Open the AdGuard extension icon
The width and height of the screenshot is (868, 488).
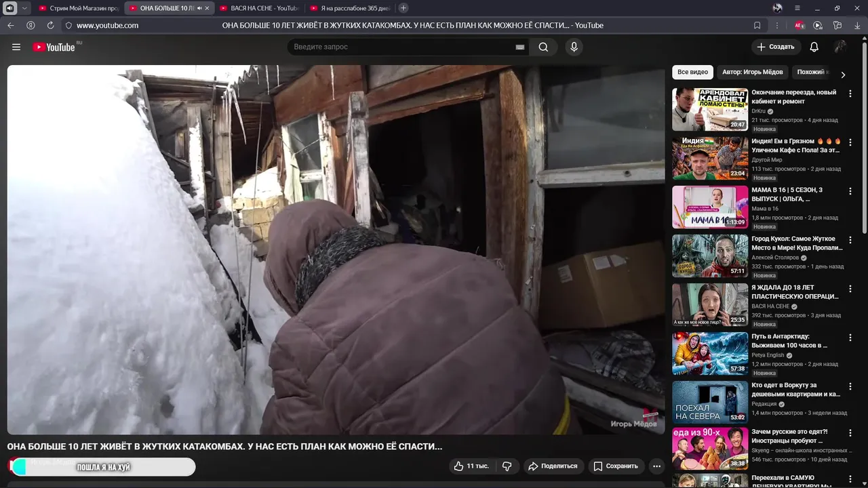coord(800,25)
